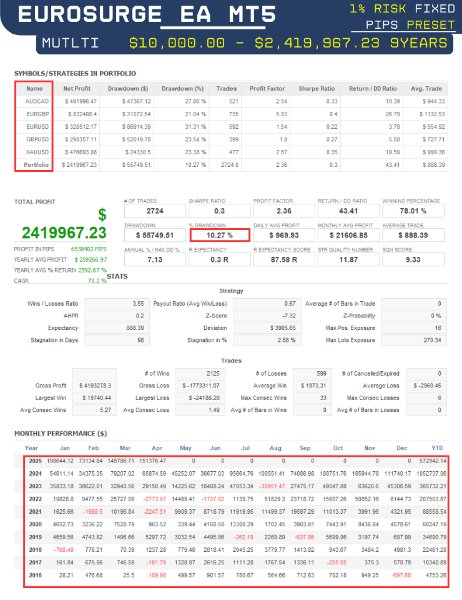Click the '2022' year row label
This screenshot has height=600, width=462.
pos(35,499)
